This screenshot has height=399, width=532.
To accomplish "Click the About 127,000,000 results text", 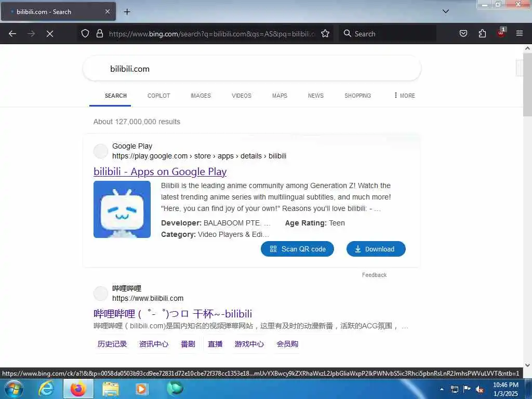I will point(137,122).
